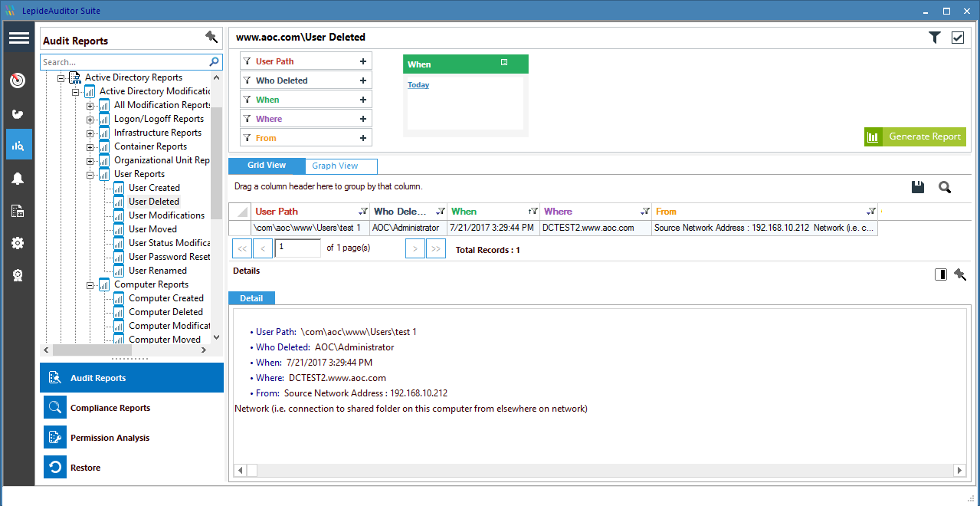Open the alerts bell icon in sidebar
The height and width of the screenshot is (506, 980).
point(18,179)
